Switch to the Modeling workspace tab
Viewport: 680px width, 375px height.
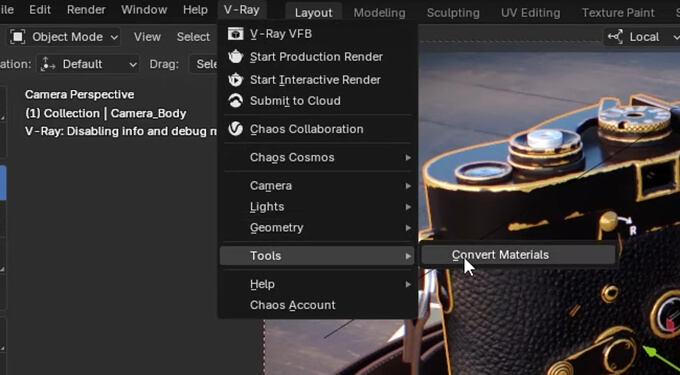[379, 13]
